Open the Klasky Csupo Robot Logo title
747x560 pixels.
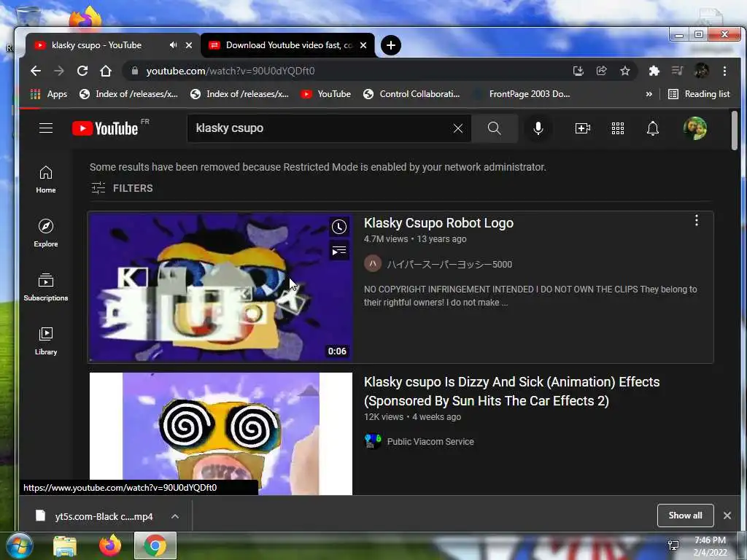pyautogui.click(x=438, y=223)
